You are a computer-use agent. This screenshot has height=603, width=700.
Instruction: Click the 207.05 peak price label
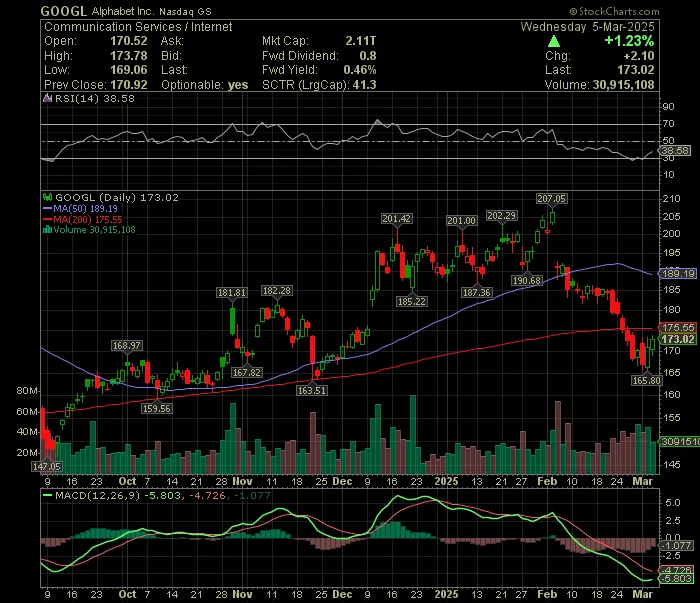[551, 199]
